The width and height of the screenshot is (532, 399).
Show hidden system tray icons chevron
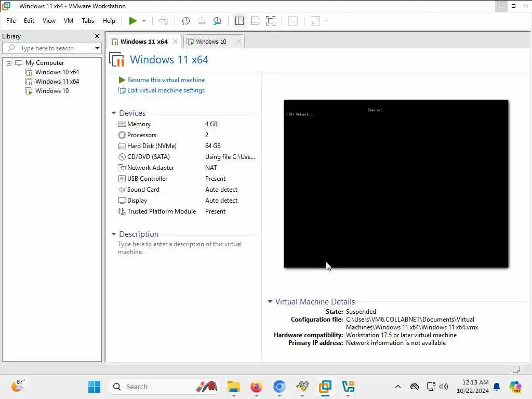click(398, 387)
